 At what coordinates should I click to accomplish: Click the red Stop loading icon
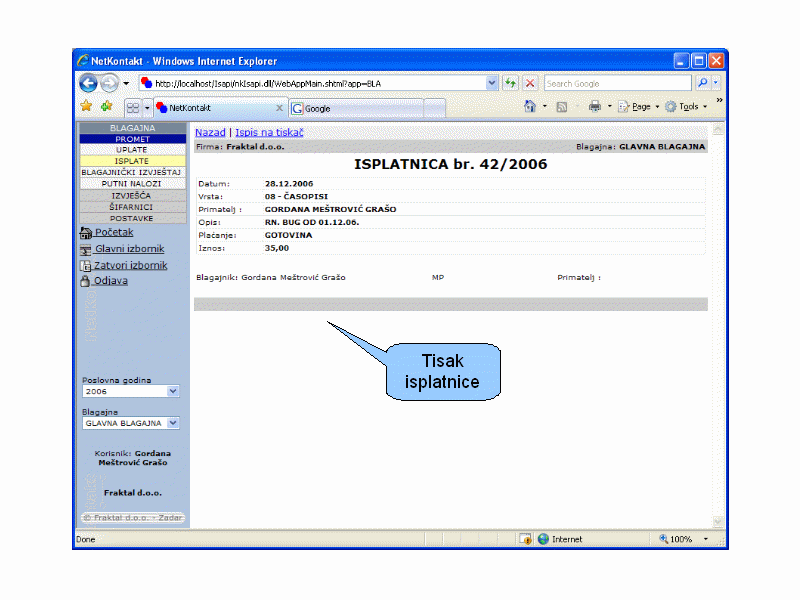pyautogui.click(x=530, y=83)
